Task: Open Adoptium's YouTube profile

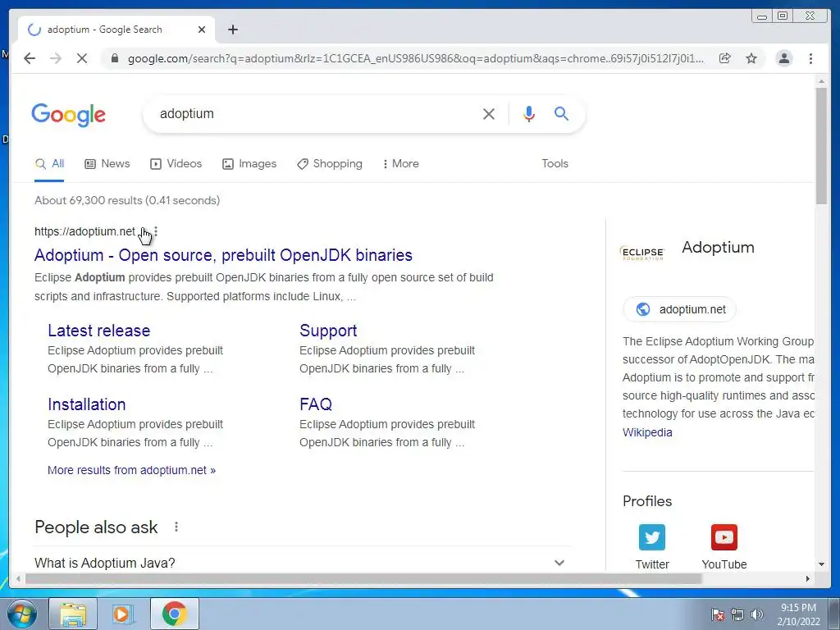Action: tap(724, 546)
